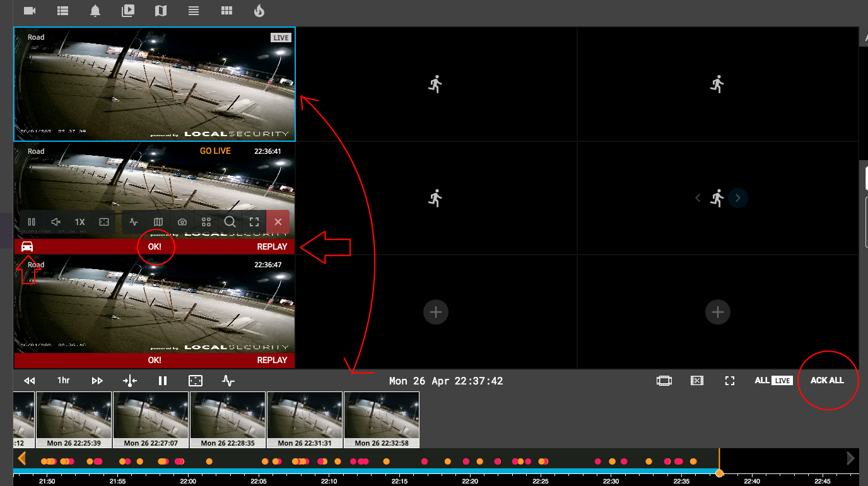Change the 1X playback speed on tile
This screenshot has width=868, height=486.
(79, 222)
